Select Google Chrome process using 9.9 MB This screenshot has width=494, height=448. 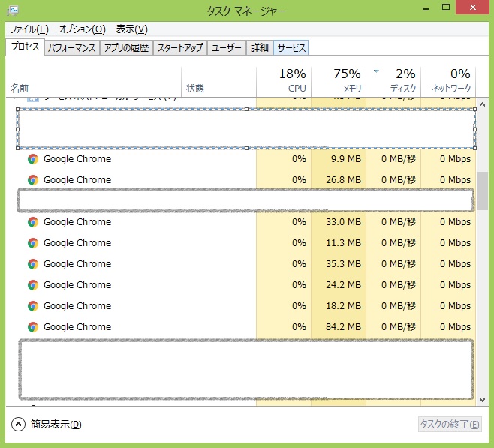[241, 159]
